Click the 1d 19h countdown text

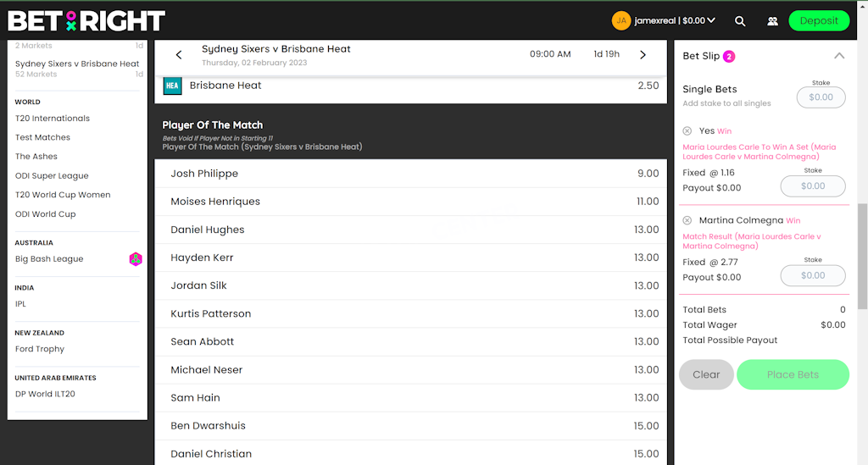point(606,54)
